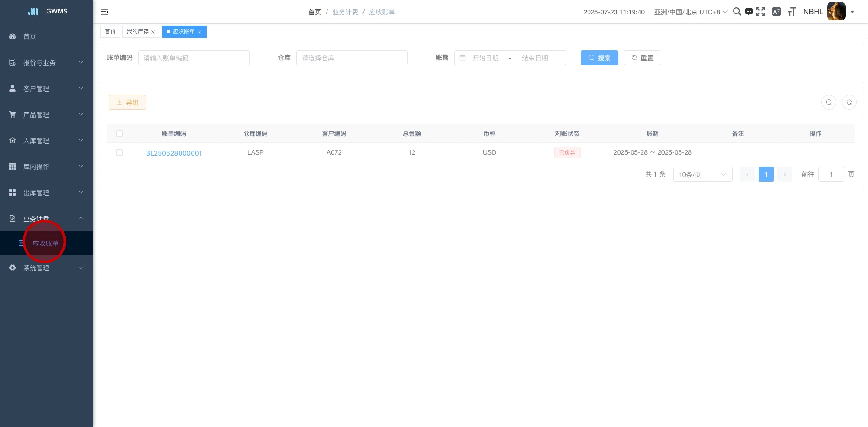This screenshot has width=868, height=427.
Task: Toggle fullscreen mode icon
Action: pyautogui.click(x=761, y=12)
